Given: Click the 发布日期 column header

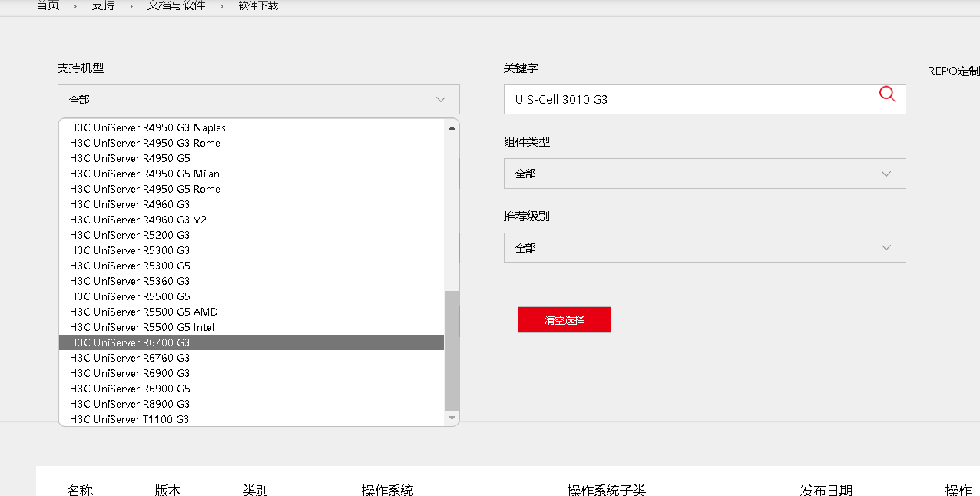Looking at the screenshot, I should click(x=826, y=490).
